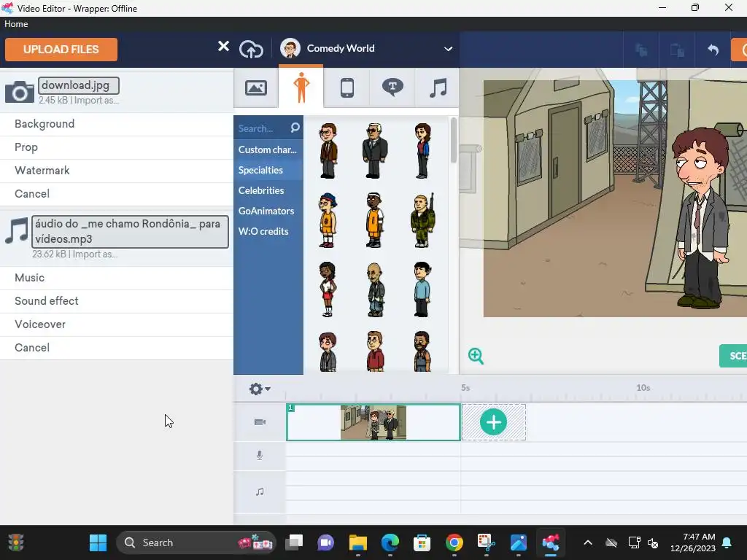Click the character list scrollbar
The height and width of the screenshot is (560, 747).
[454, 141]
